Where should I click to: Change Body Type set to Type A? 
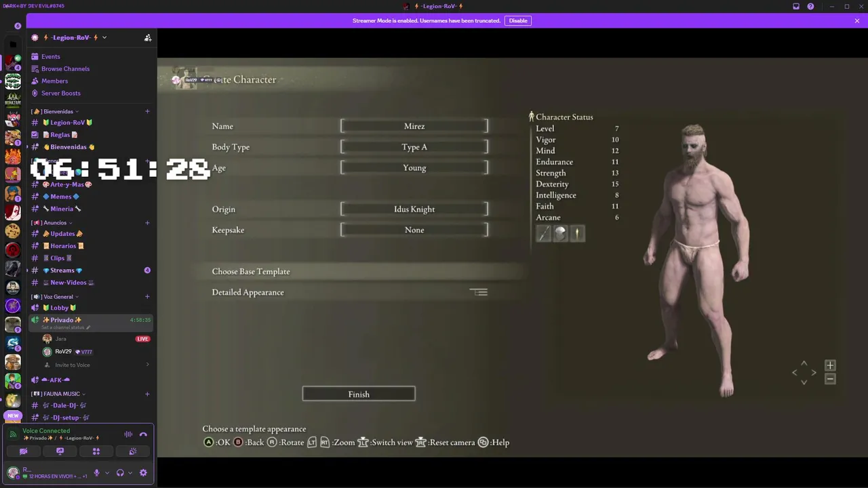414,147
